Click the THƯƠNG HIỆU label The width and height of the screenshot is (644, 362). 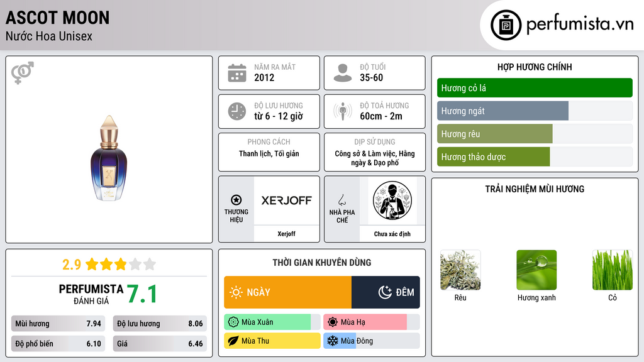(x=236, y=216)
